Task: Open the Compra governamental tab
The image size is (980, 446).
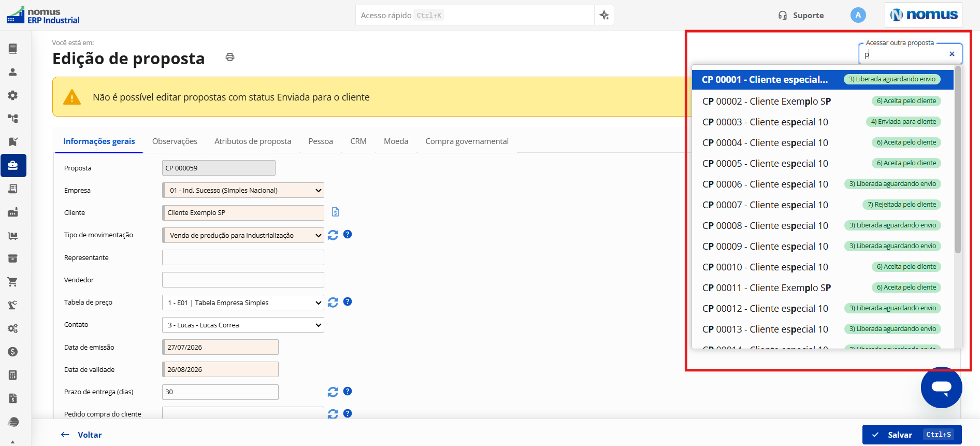Action: tap(467, 141)
